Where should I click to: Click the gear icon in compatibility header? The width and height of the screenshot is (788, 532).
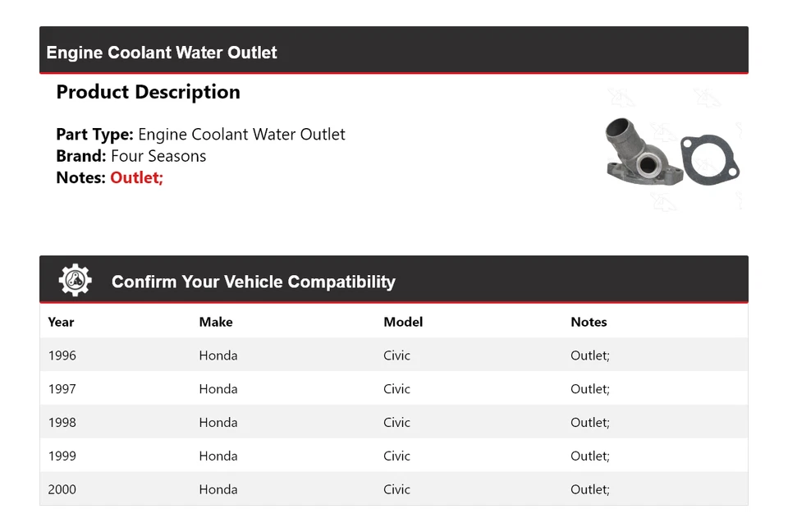pyautogui.click(x=75, y=281)
